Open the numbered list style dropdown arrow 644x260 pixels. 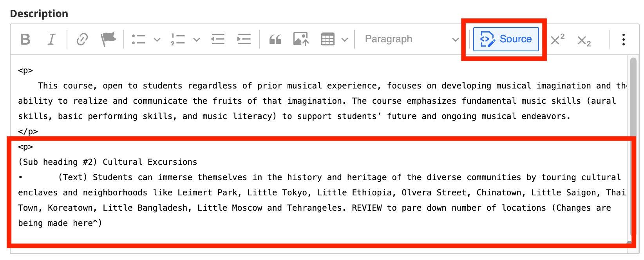pos(197,40)
